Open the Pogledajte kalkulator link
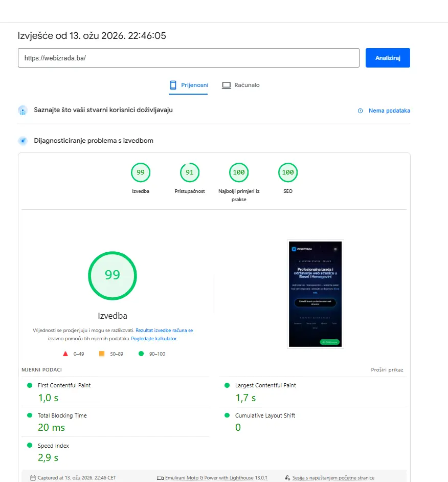Viewport: 448px width, 482px height. (x=154, y=339)
